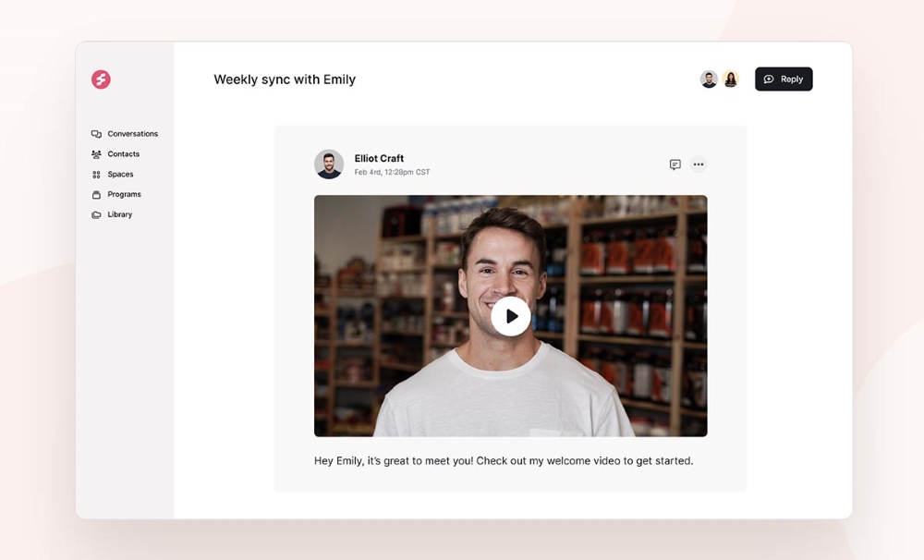The image size is (924, 560).
Task: Click the Contacts people icon
Action: coord(96,154)
